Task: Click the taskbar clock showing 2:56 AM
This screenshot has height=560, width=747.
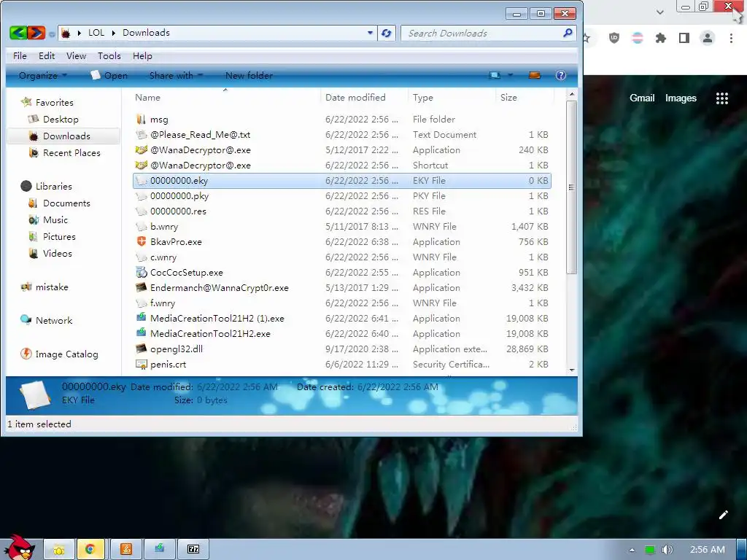Action: point(708,550)
